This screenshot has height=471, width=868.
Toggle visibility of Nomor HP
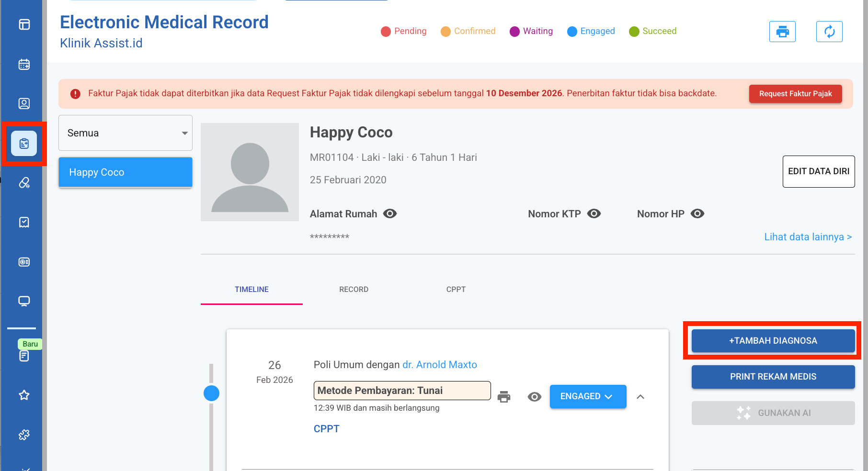[697, 213]
